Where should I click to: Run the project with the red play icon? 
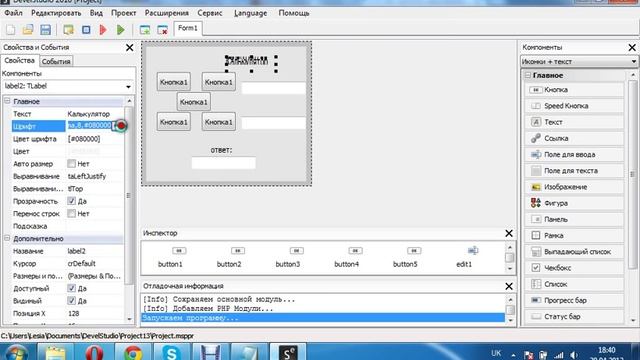(103, 29)
